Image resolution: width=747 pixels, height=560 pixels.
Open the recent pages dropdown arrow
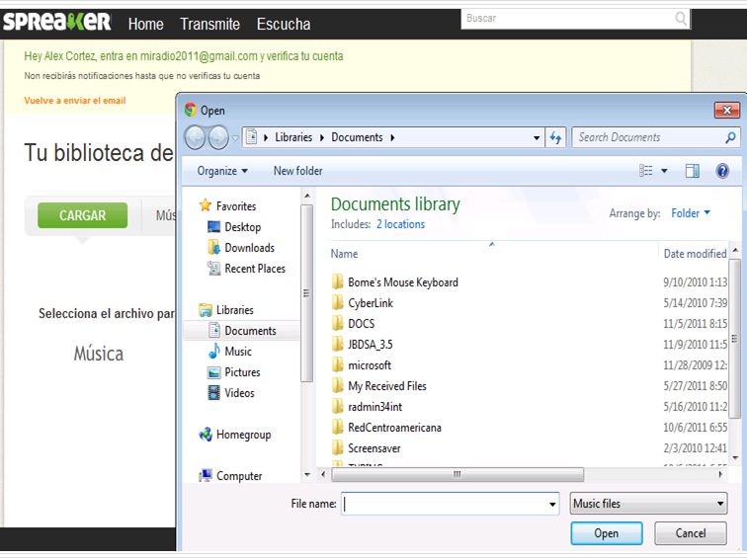(235, 138)
